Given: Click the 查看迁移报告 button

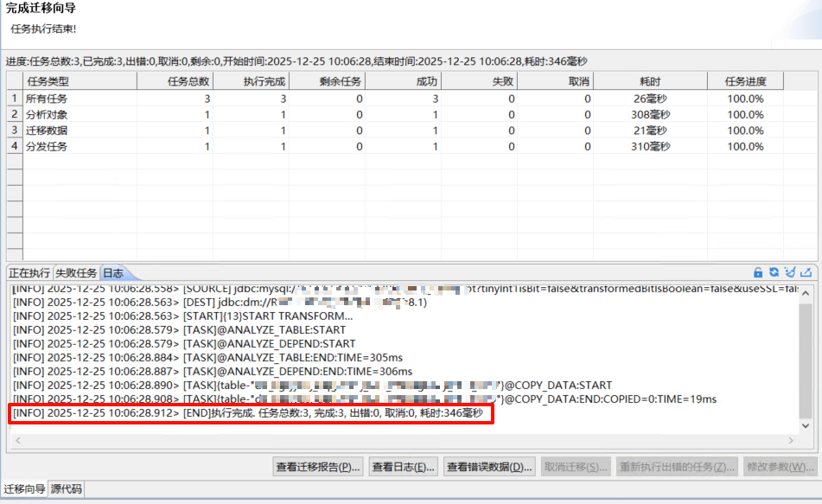Looking at the screenshot, I should point(317,468).
